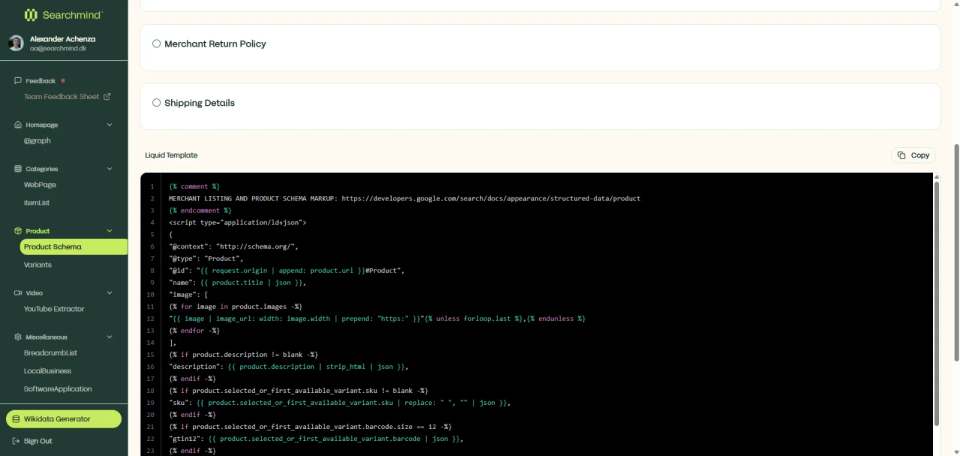The width and height of the screenshot is (960, 456).
Task: Click the barcode.size == 12 condition line
Action: (x=310, y=427)
